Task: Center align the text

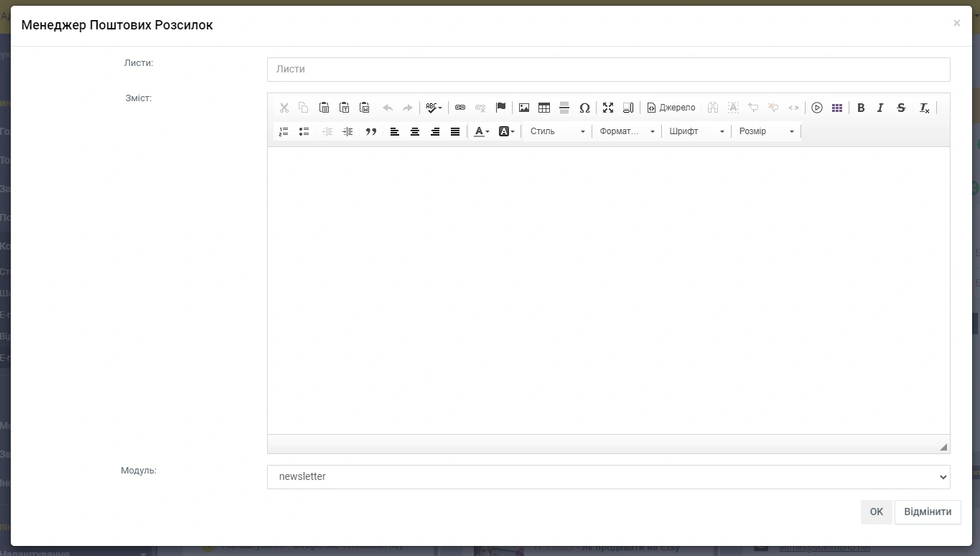Action: [415, 131]
